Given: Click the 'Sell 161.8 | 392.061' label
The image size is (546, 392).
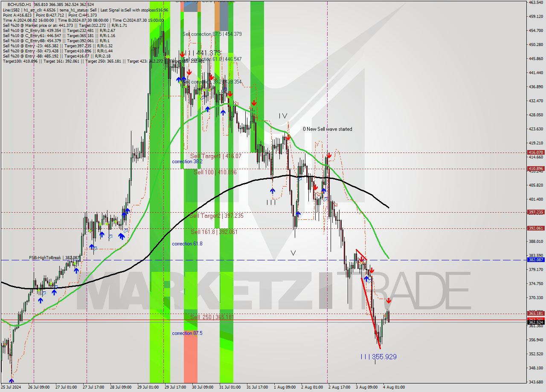Looking at the screenshot, I should tap(214, 232).
